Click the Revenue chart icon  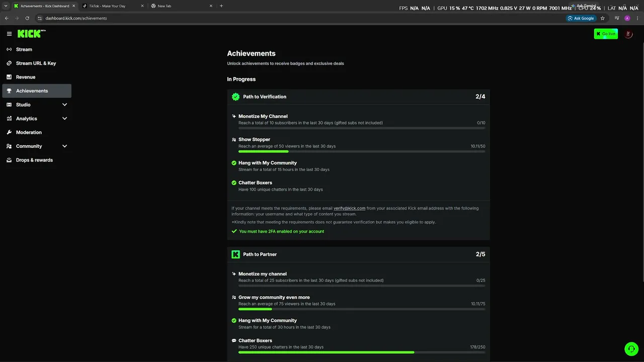9,77
